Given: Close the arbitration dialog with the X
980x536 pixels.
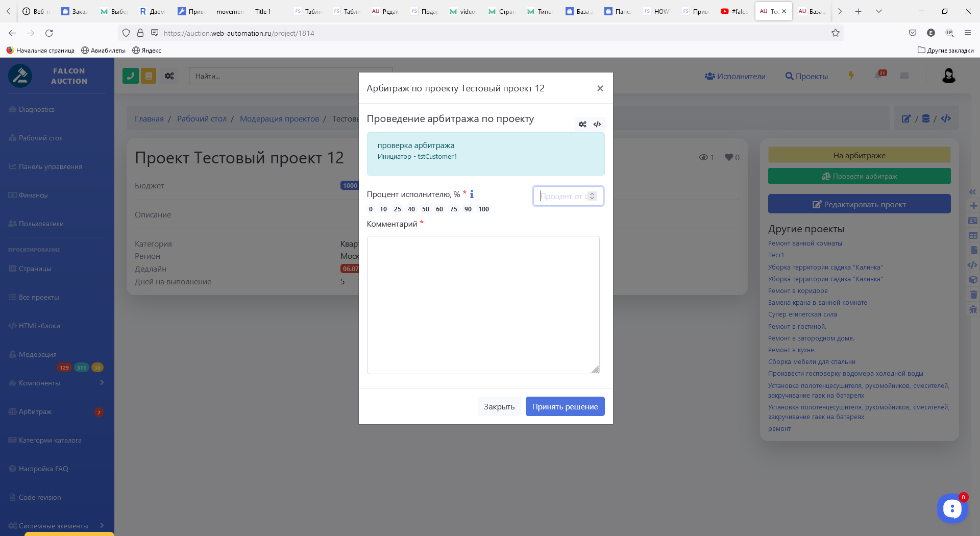Looking at the screenshot, I should click(600, 88).
